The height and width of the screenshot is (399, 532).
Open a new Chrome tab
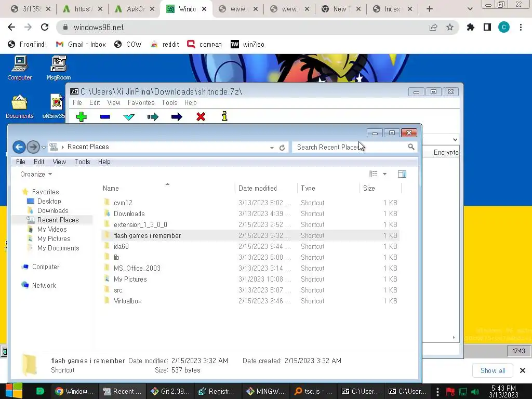(x=430, y=9)
